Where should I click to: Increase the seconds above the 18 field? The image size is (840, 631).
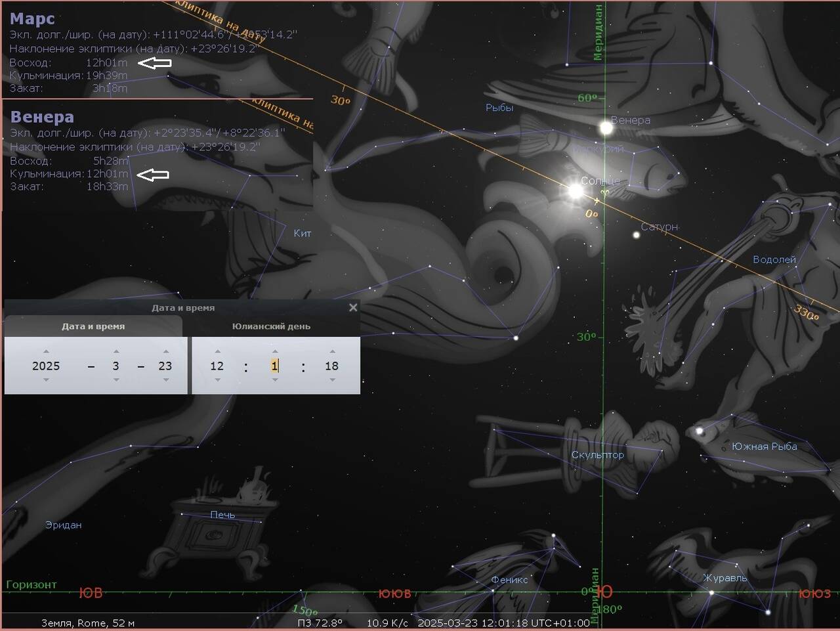332,351
